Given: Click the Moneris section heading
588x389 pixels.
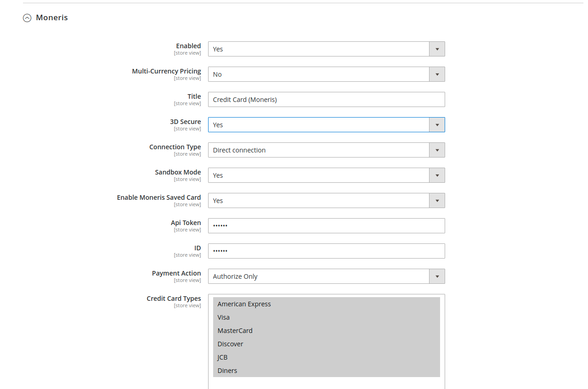Looking at the screenshot, I should click(52, 17).
